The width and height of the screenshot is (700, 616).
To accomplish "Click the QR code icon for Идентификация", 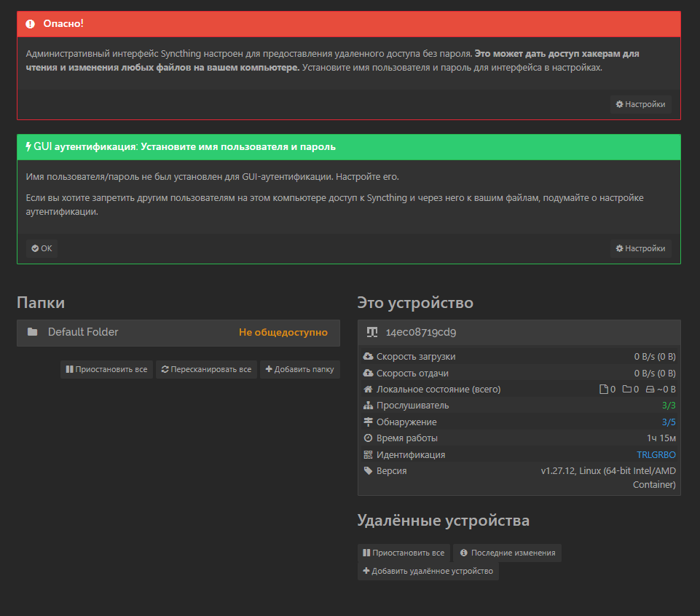I will (368, 454).
